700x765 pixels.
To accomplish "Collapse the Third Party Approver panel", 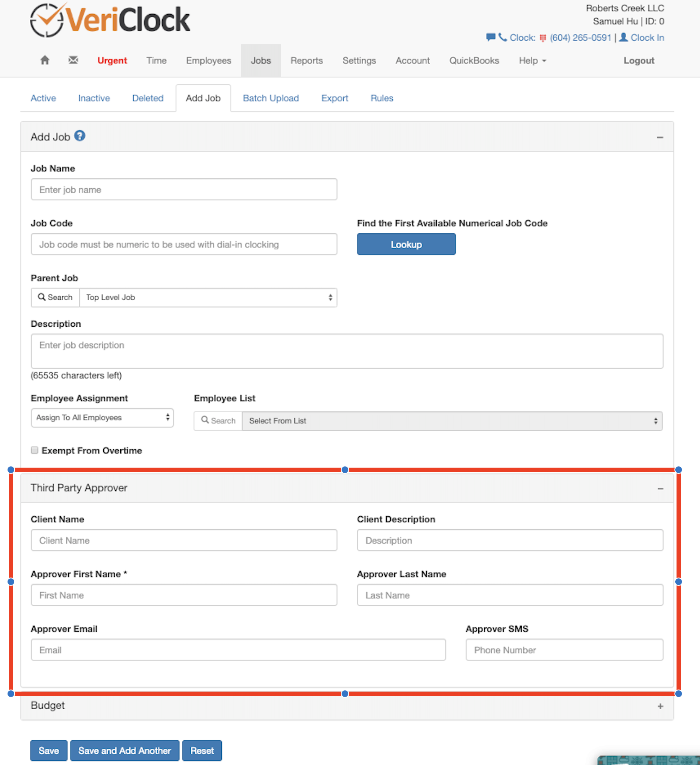I will pos(660,489).
